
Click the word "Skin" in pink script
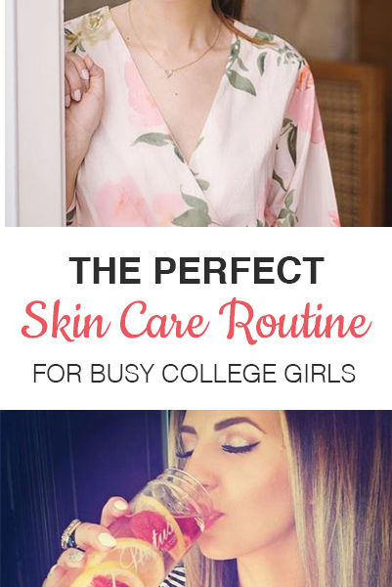click(x=65, y=321)
